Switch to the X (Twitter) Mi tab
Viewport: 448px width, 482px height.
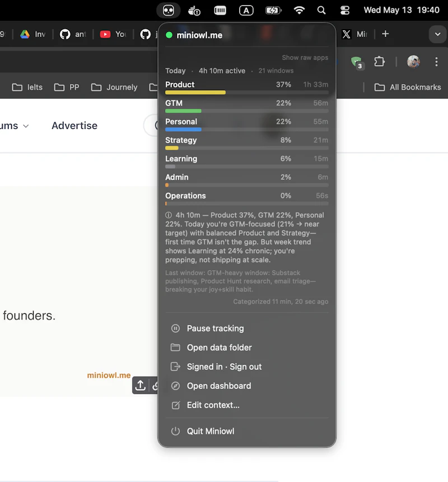(x=354, y=34)
